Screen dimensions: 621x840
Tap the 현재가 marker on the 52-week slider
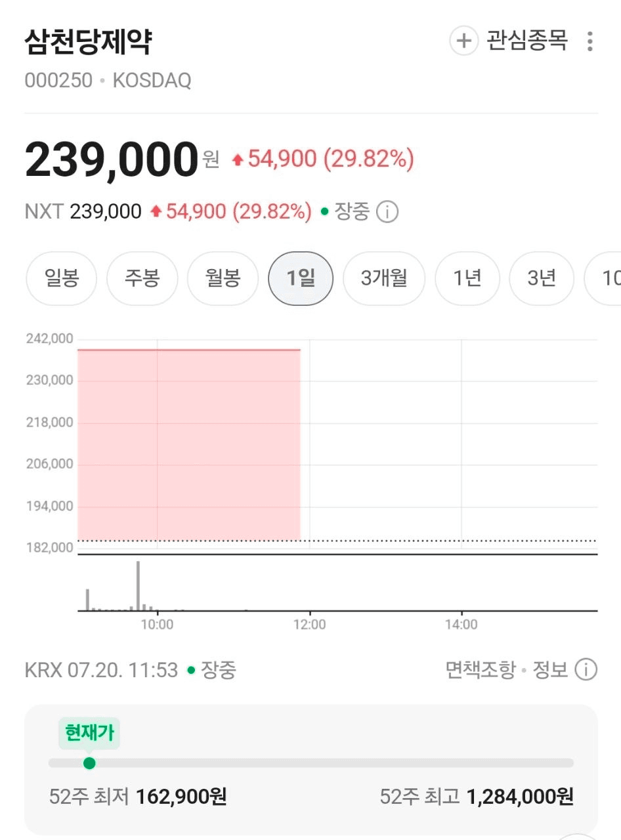(x=89, y=763)
